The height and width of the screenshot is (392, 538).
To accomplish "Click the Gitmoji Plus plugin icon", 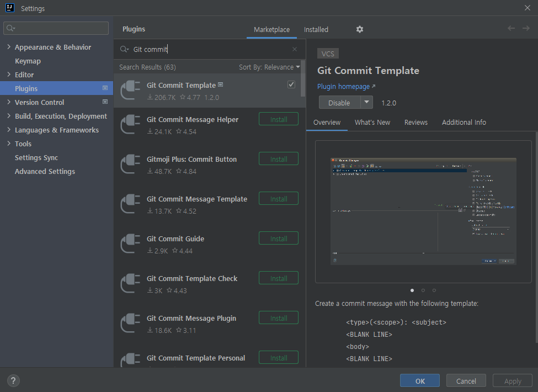I will pos(130,165).
